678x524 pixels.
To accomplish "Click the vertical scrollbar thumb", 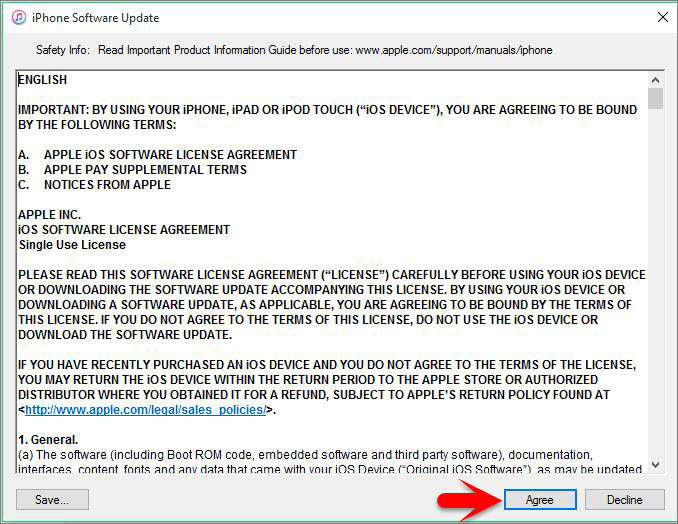I will (655, 98).
